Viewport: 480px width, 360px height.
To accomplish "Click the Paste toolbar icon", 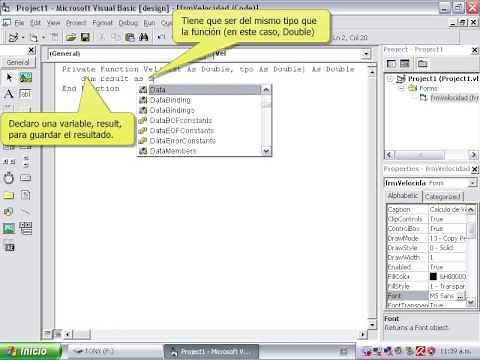I will (x=130, y=37).
